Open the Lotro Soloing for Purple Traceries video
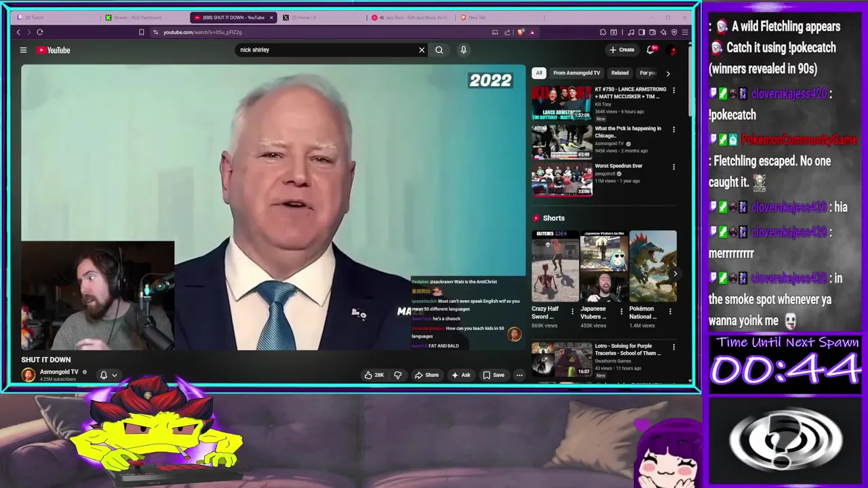The height and width of the screenshot is (488, 868). point(561,360)
